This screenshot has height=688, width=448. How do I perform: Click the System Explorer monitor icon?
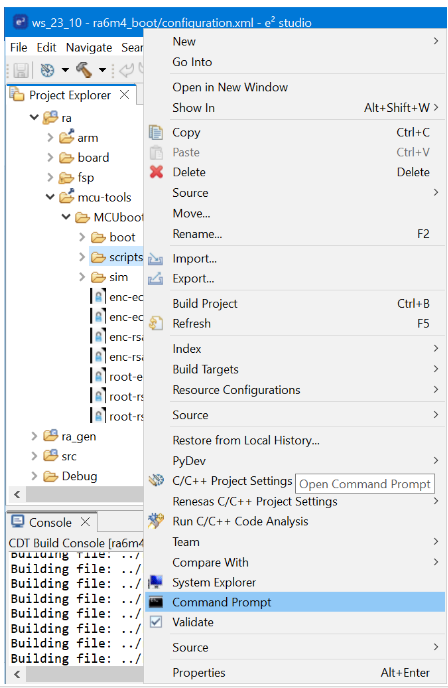(156, 582)
